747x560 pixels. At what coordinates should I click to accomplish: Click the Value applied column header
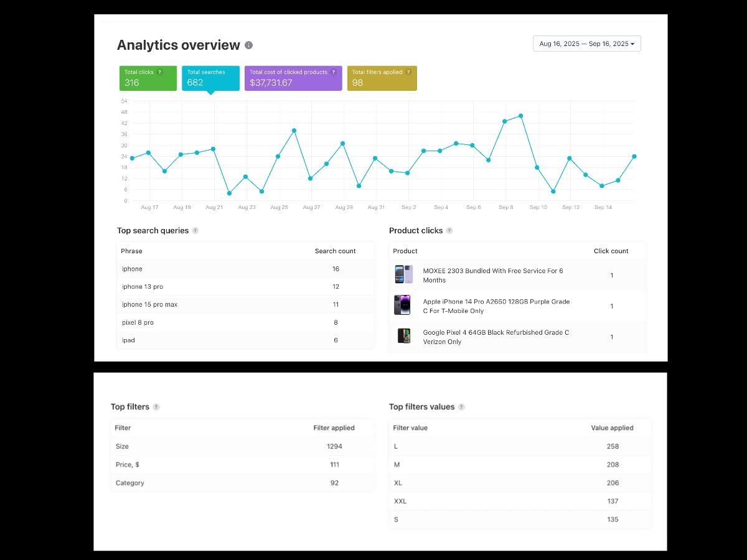pos(612,428)
